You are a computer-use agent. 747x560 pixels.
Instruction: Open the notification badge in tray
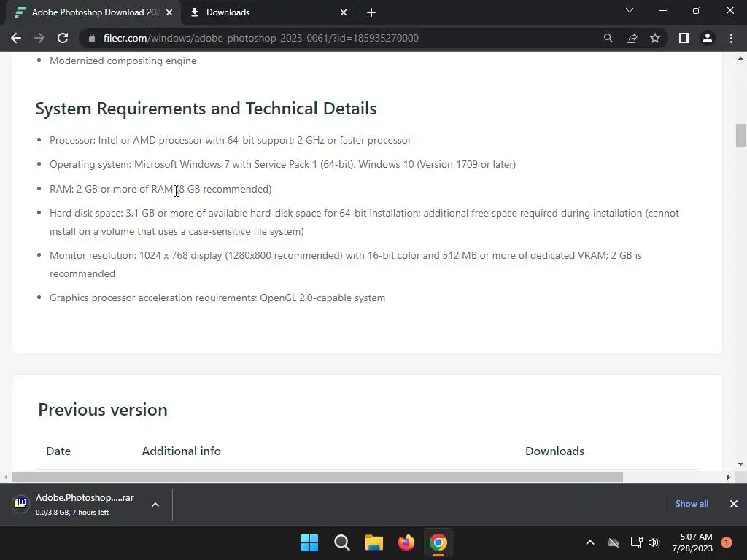pyautogui.click(x=727, y=542)
